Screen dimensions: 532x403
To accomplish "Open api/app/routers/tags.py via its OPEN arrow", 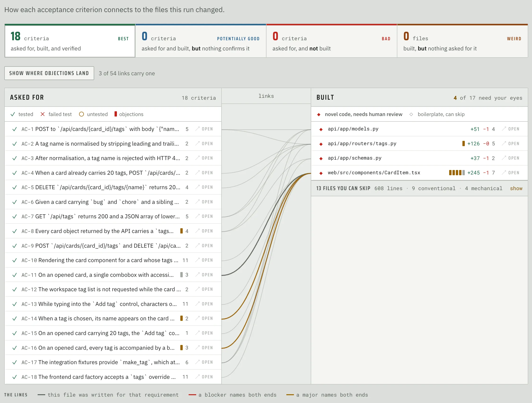I will tap(511, 144).
